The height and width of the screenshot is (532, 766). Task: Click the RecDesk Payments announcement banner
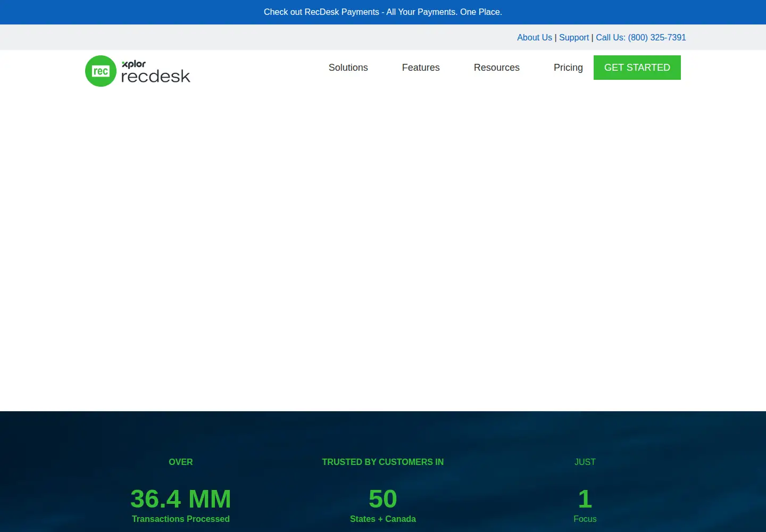383,12
